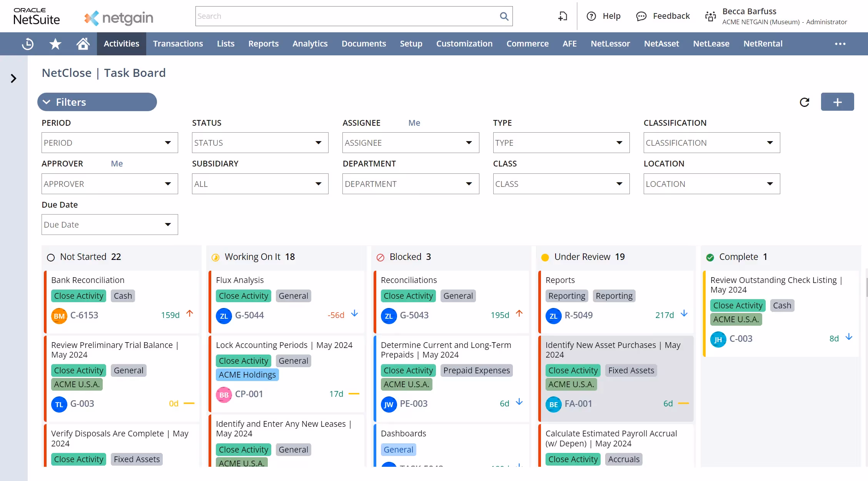
Task: Click the search magnifying glass icon
Action: tap(504, 16)
